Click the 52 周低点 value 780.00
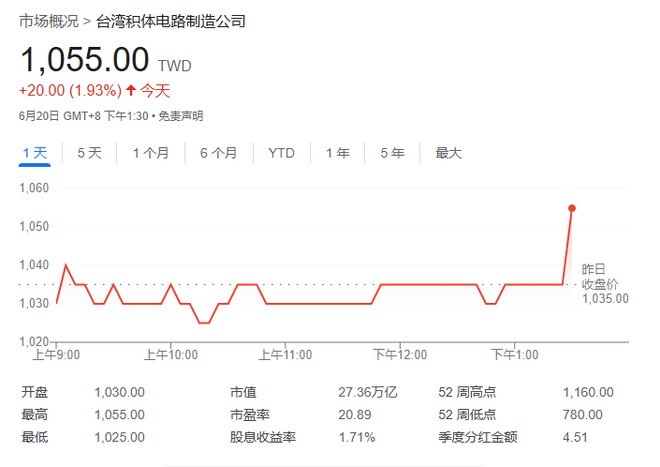 click(x=583, y=415)
